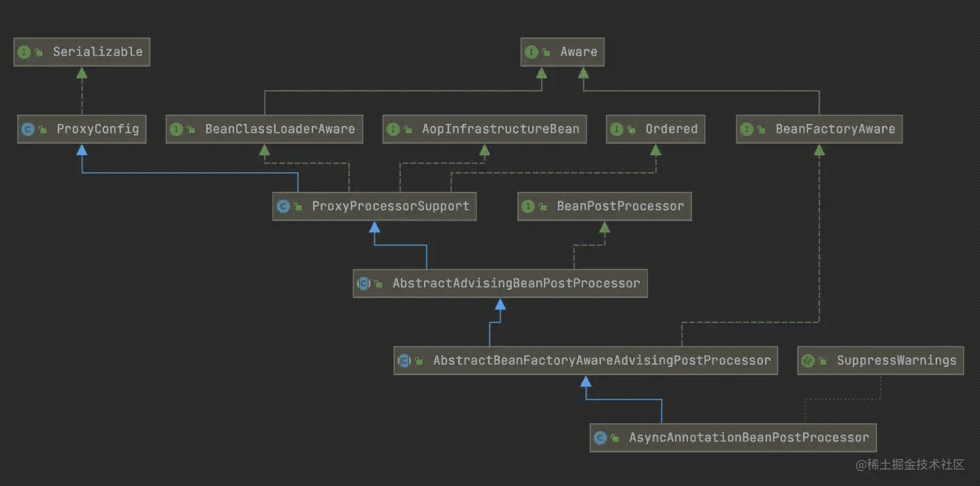Click the class icon on the ProxyProcessorSupport node
This screenshot has height=486, width=980.
(x=284, y=206)
